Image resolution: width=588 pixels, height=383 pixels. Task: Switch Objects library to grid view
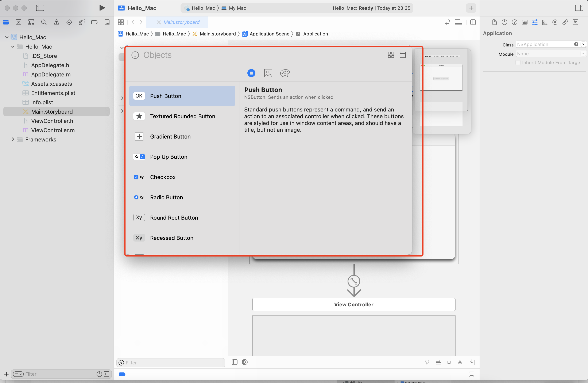(391, 55)
